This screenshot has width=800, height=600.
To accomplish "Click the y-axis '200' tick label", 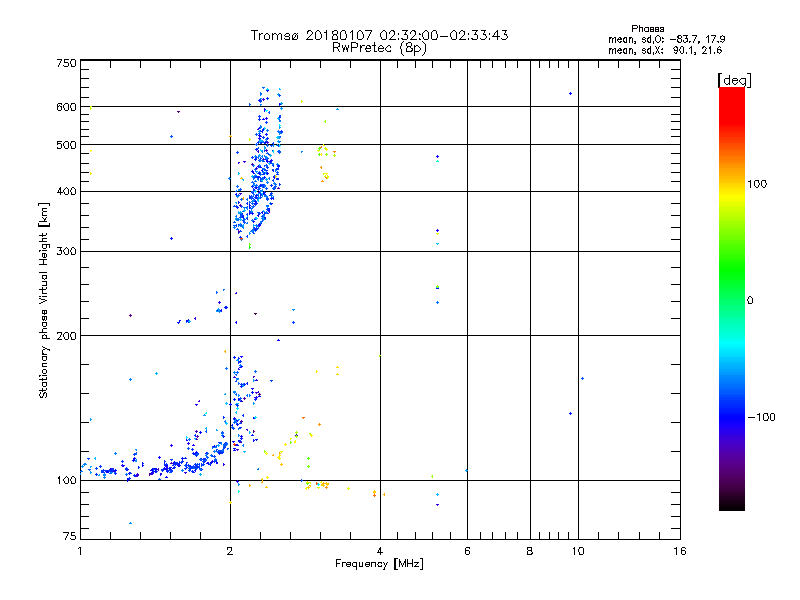I will (x=66, y=336).
